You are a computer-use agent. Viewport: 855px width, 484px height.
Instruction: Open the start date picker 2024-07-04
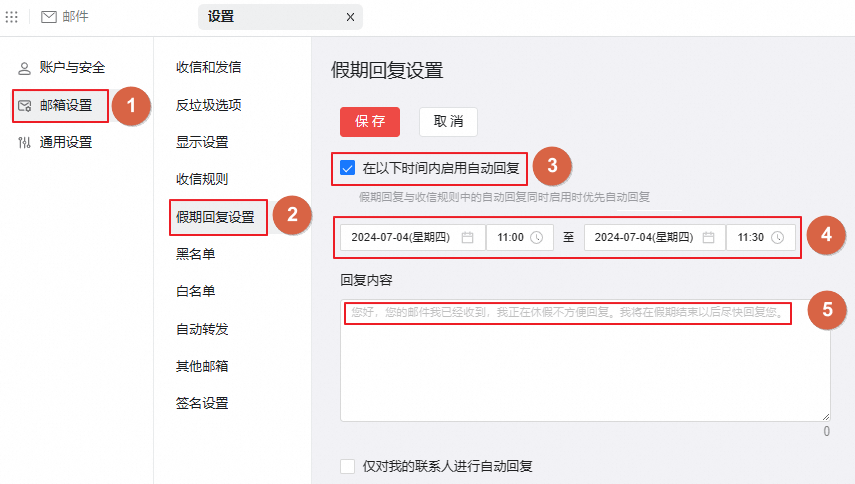400,238
